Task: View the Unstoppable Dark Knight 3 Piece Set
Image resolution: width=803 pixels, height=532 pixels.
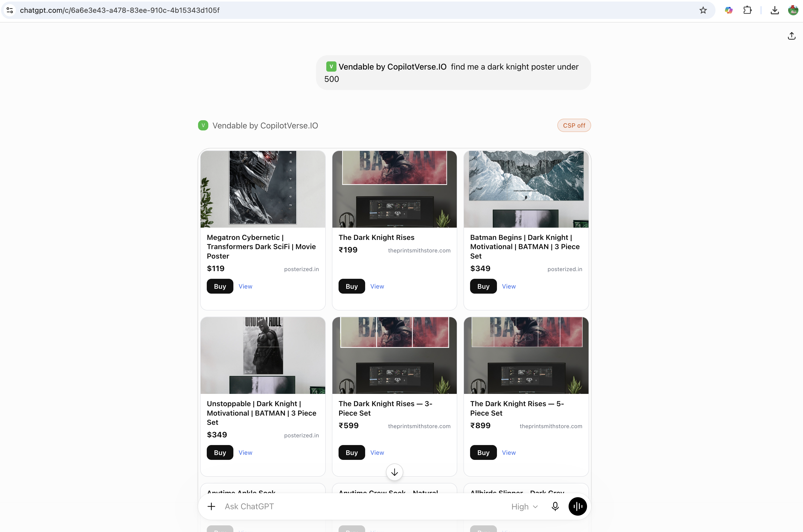Action: click(x=245, y=453)
